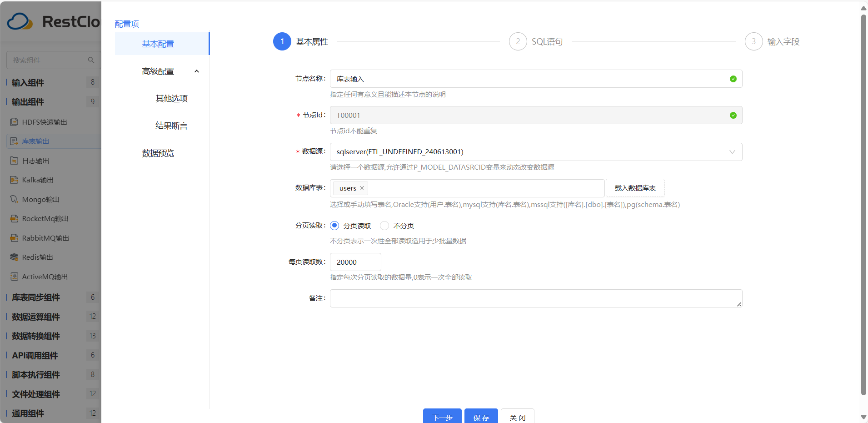The width and height of the screenshot is (868, 423).
Task: Click the 搜索组件 search box
Action: tap(53, 60)
